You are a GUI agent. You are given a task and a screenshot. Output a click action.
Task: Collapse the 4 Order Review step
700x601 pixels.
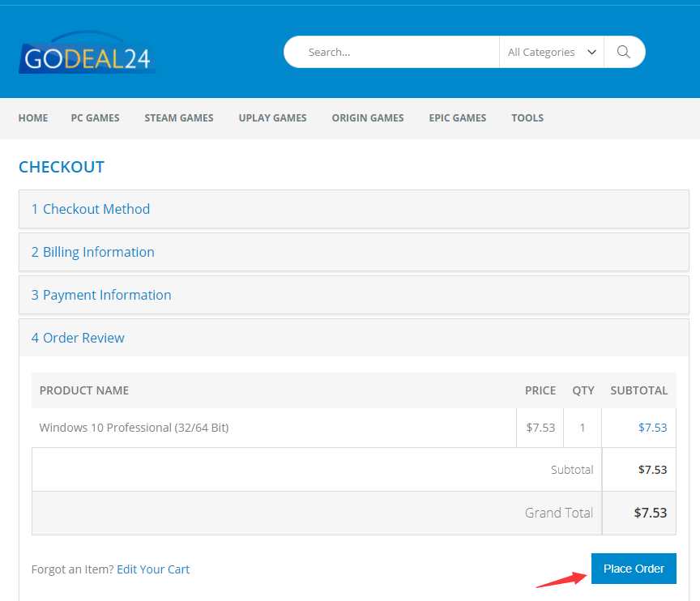pyautogui.click(x=354, y=338)
